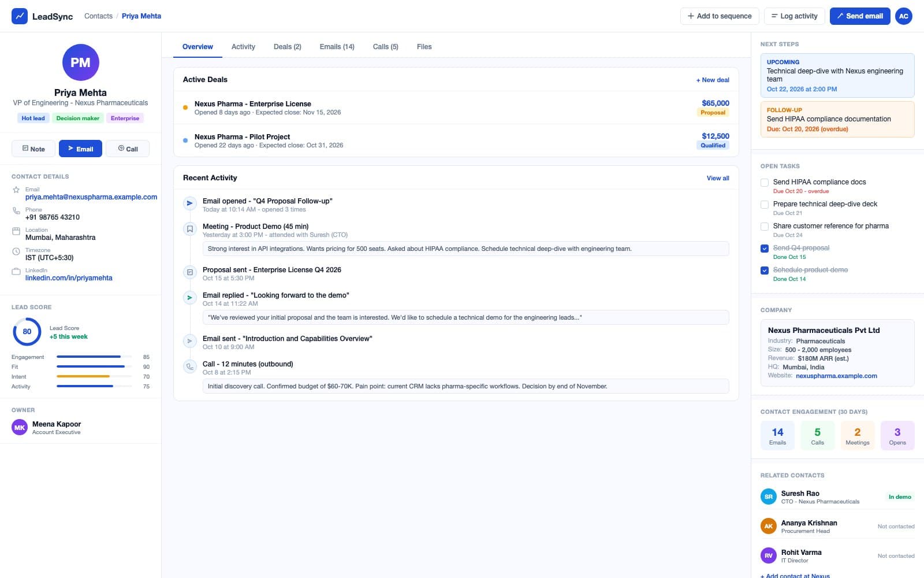Click the location calendar icon near Mumbai
Screen dimensions: 924x578
click(16, 231)
